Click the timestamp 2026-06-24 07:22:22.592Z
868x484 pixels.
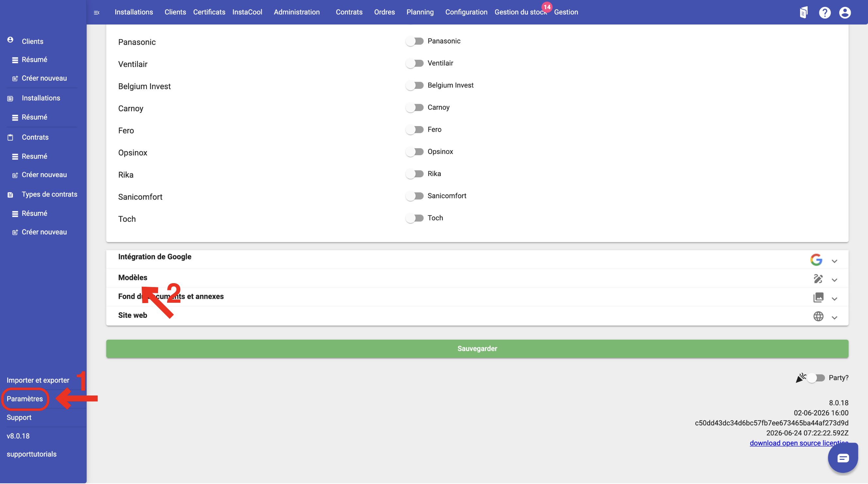point(807,433)
